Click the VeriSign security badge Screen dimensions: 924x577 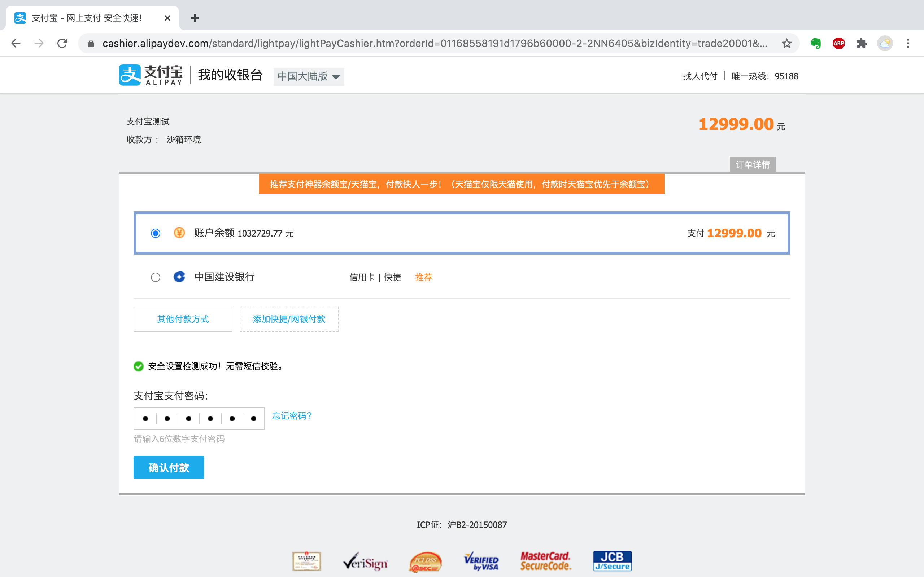coord(365,562)
